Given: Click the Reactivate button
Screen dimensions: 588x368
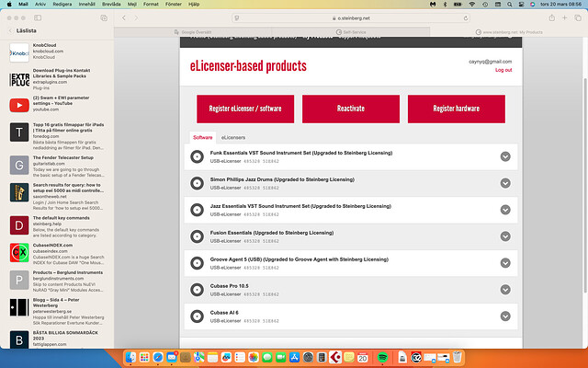Looking at the screenshot, I should coord(351,109).
